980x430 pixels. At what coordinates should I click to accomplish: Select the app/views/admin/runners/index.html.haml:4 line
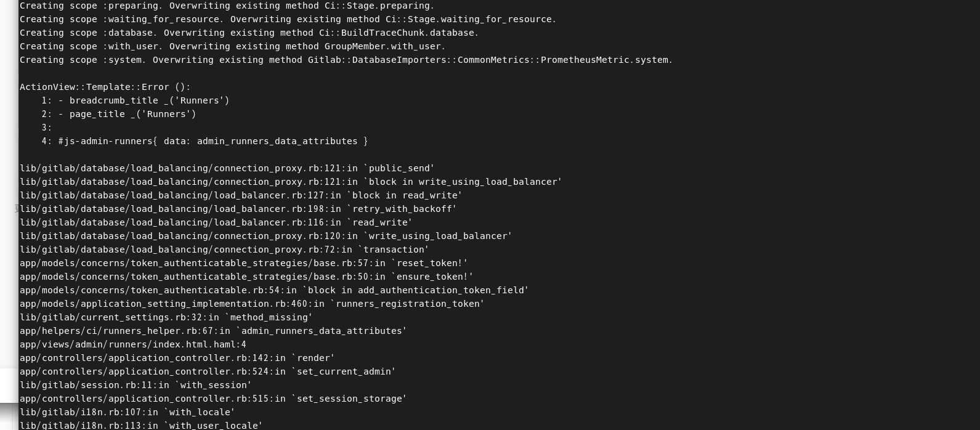(x=133, y=344)
